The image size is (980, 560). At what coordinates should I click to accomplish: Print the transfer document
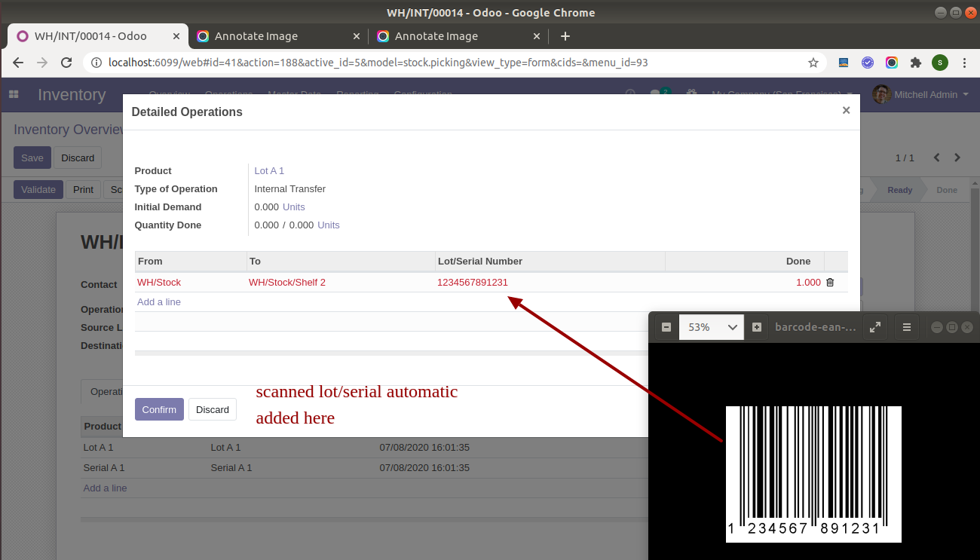83,189
